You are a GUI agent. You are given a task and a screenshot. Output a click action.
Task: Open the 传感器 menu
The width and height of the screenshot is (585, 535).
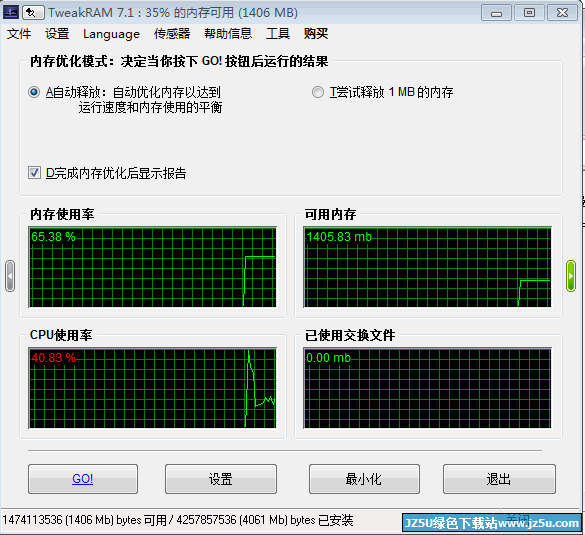tap(172, 34)
